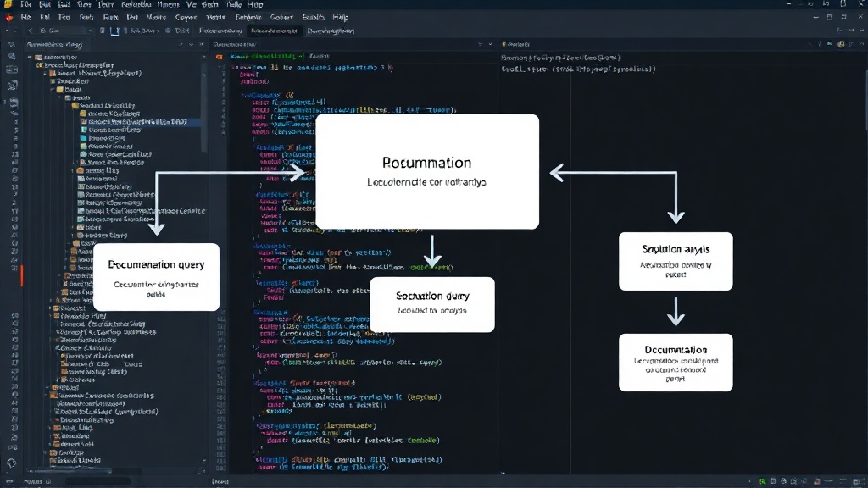
Task: Collapse the root node of the project tree
Action: [30, 57]
